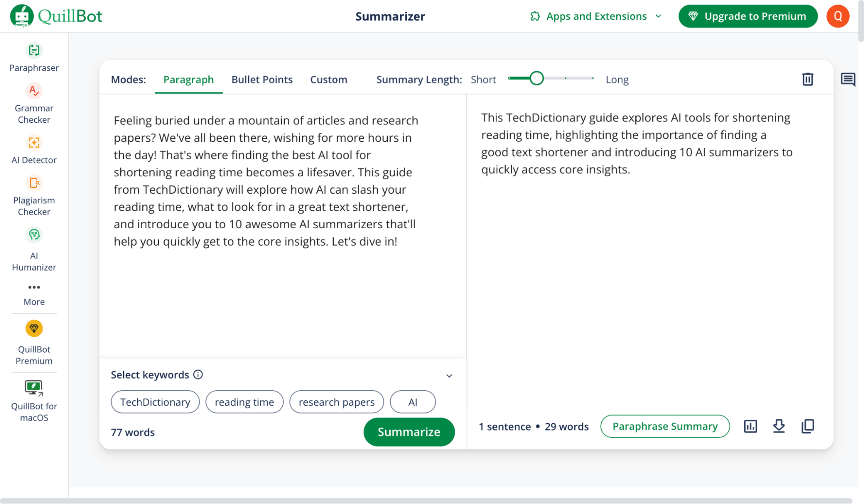Toggle the AI keyword chip
The width and height of the screenshot is (864, 504).
412,402
